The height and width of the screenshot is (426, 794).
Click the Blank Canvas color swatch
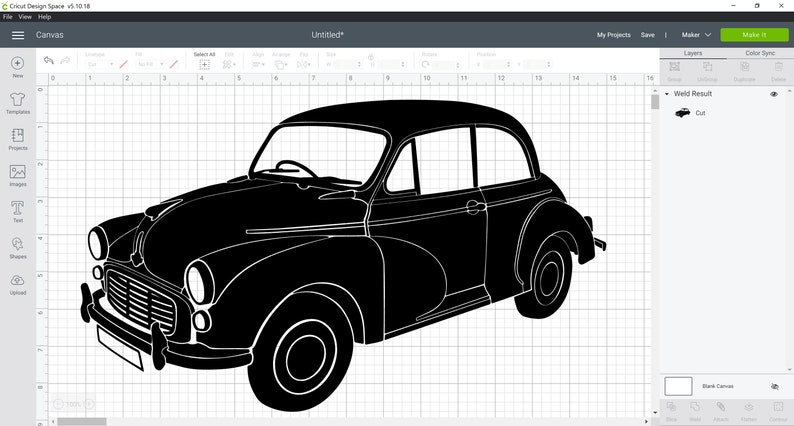click(678, 386)
